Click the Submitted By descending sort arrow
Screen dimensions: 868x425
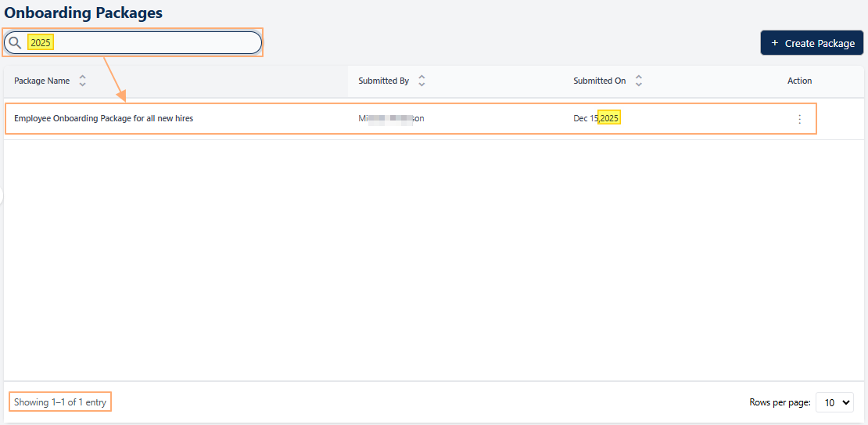(x=421, y=85)
